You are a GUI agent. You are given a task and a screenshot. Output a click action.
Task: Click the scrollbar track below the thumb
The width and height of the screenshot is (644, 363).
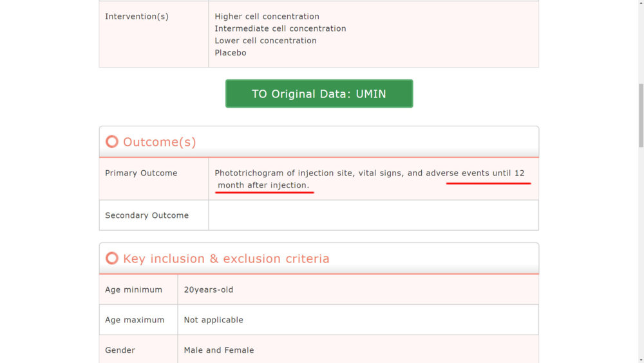(x=640, y=258)
